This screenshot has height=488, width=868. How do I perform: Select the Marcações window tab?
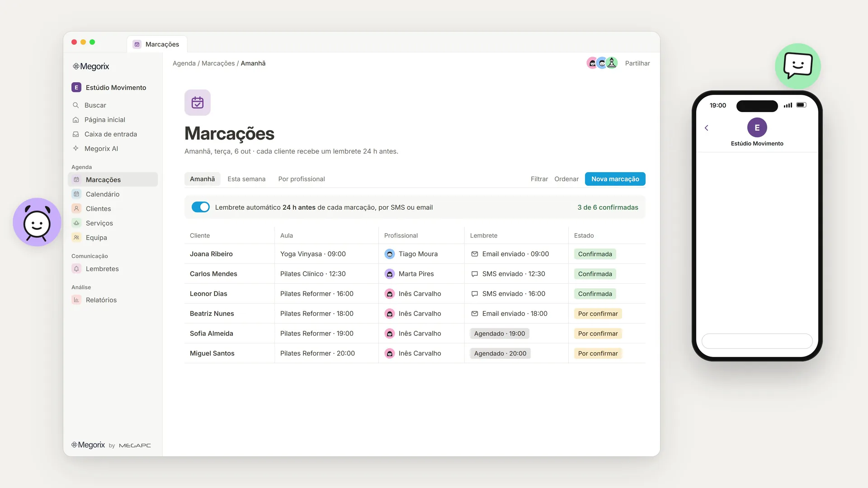[x=157, y=44]
